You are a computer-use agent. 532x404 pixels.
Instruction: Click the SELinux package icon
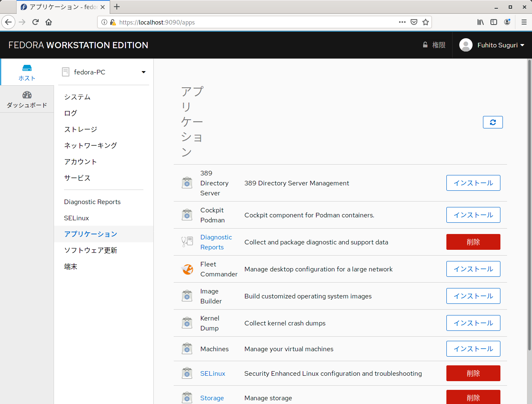click(187, 373)
